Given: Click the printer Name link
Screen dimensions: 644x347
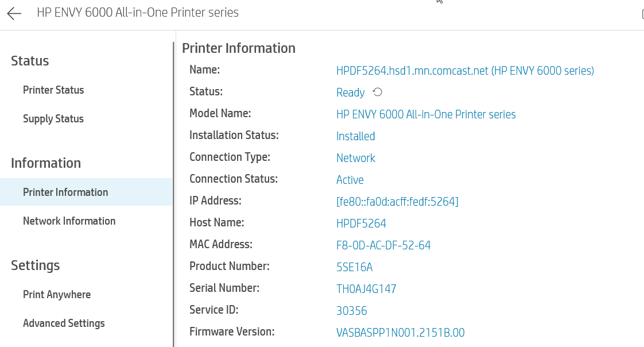Looking at the screenshot, I should [x=464, y=70].
